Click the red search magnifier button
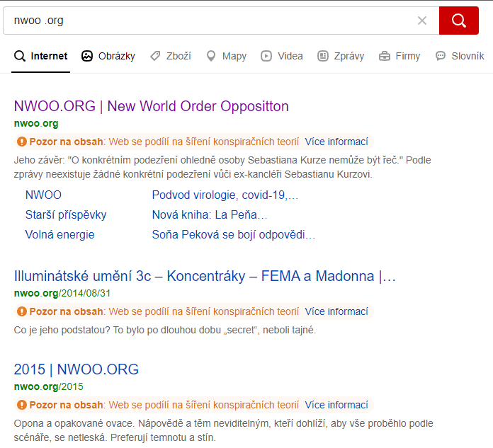493x448 pixels. pos(459,21)
